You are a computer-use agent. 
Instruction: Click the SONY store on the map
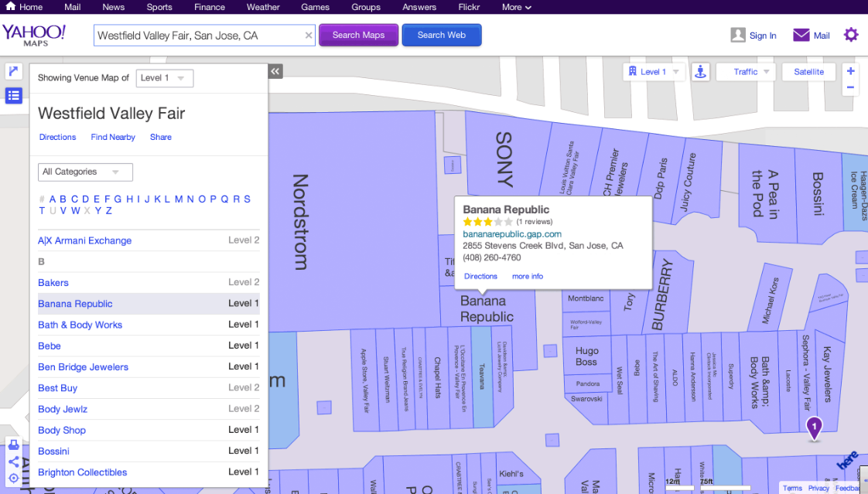tap(504, 159)
